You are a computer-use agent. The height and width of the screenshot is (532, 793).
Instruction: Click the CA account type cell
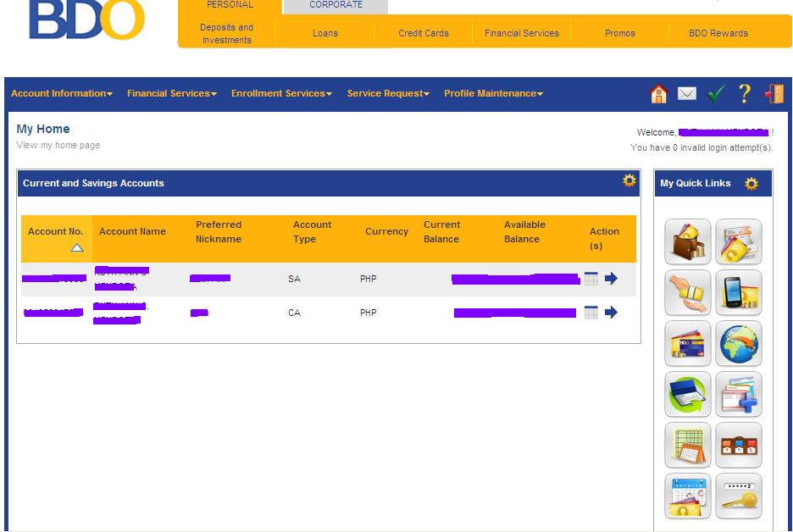point(294,313)
